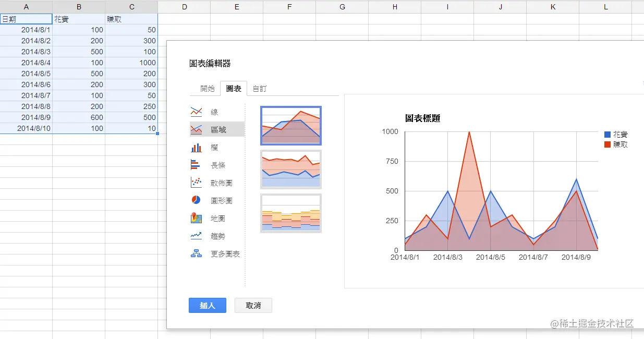Select the line chart icon (線)
This screenshot has height=339, width=644.
click(196, 112)
